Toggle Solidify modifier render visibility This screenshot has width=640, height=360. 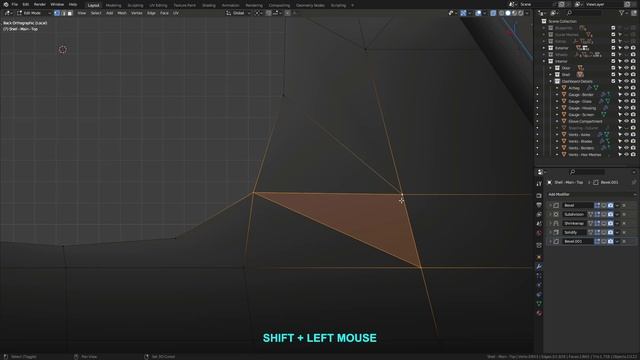tap(611, 232)
